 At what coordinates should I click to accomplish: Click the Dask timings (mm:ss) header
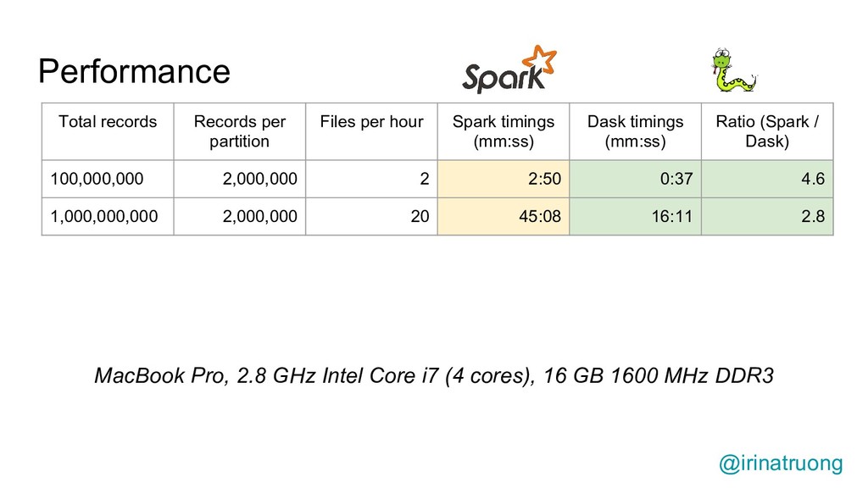pyautogui.click(x=635, y=131)
